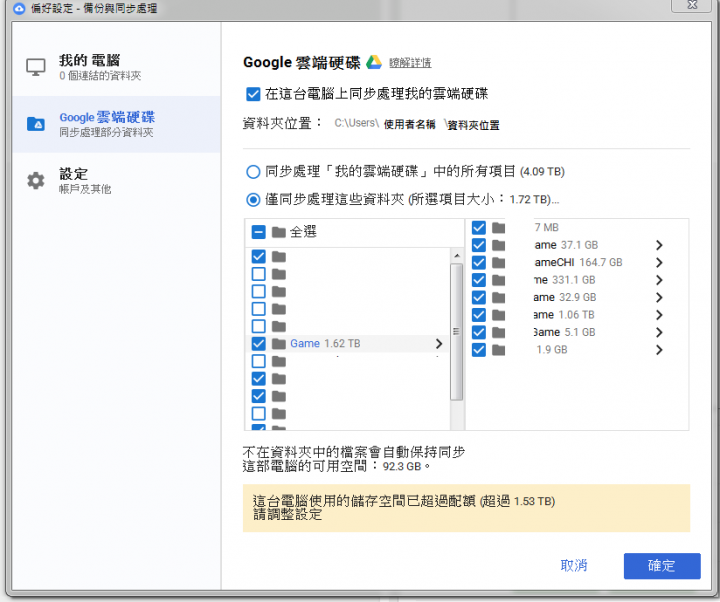
Task: Uncheck the 5.1 GB folder checkbox
Action: [478, 332]
